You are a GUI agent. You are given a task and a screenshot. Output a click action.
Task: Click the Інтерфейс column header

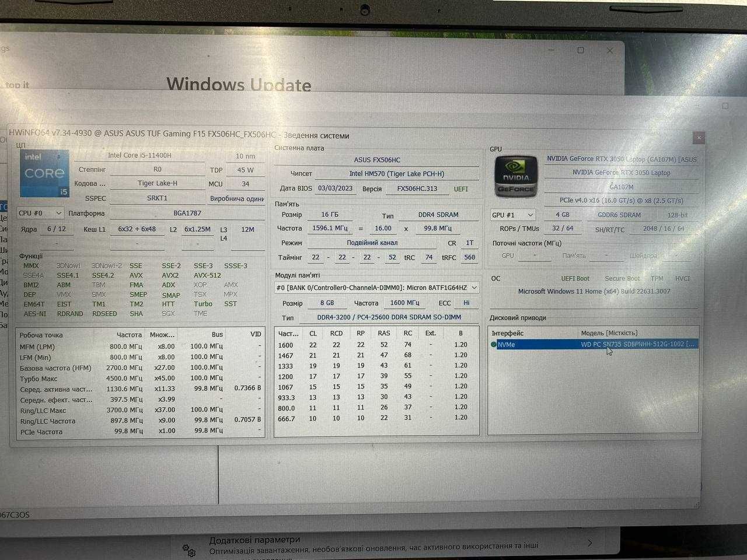(508, 333)
